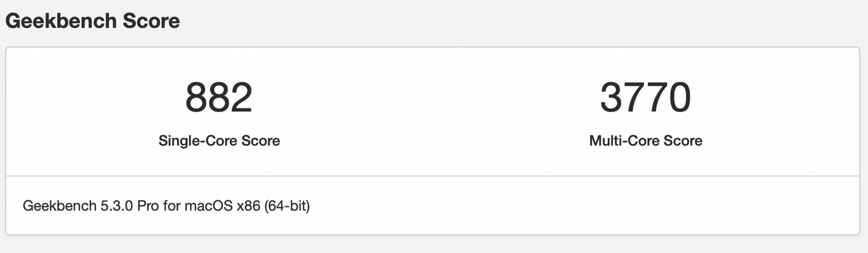Screen dimensions: 868x253
Task: Click the word "Pro" in the version line
Action: tap(148, 206)
